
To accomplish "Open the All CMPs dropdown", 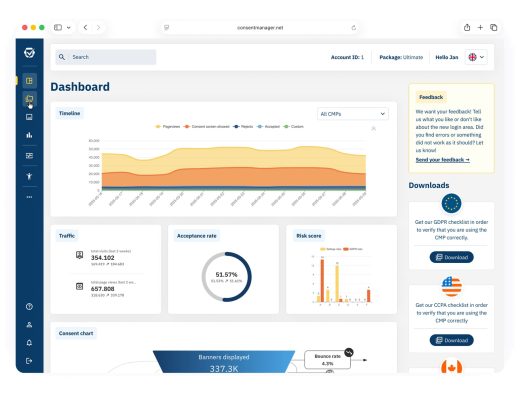I will pyautogui.click(x=353, y=114).
